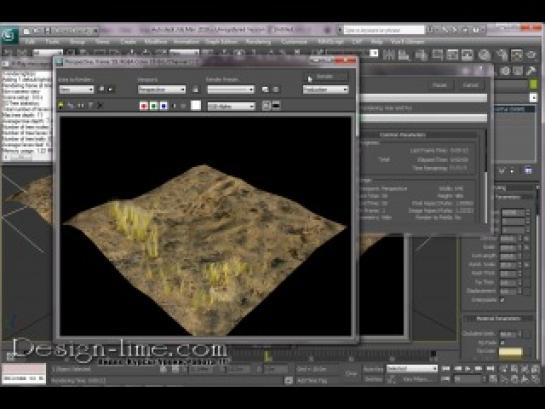Open Key Filters button
Screen dimensions: 545x409
416,379
